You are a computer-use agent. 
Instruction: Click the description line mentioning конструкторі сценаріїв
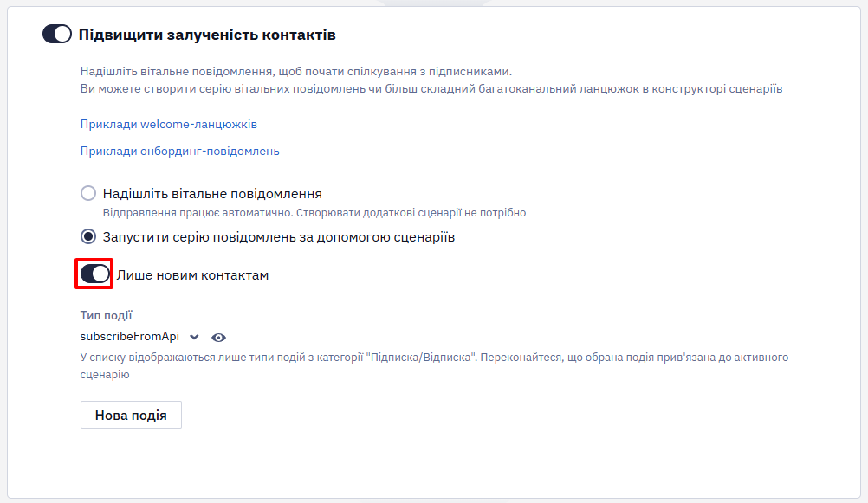coord(431,89)
